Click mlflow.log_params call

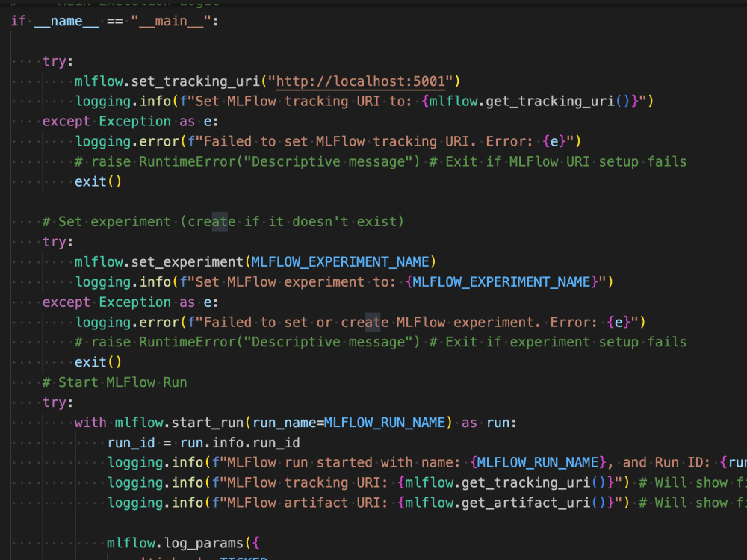tap(176, 544)
